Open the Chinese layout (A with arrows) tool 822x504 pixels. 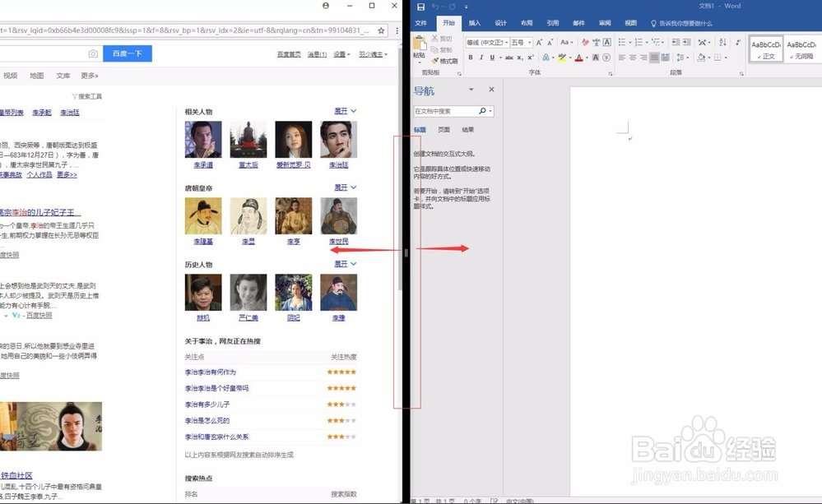click(x=703, y=43)
